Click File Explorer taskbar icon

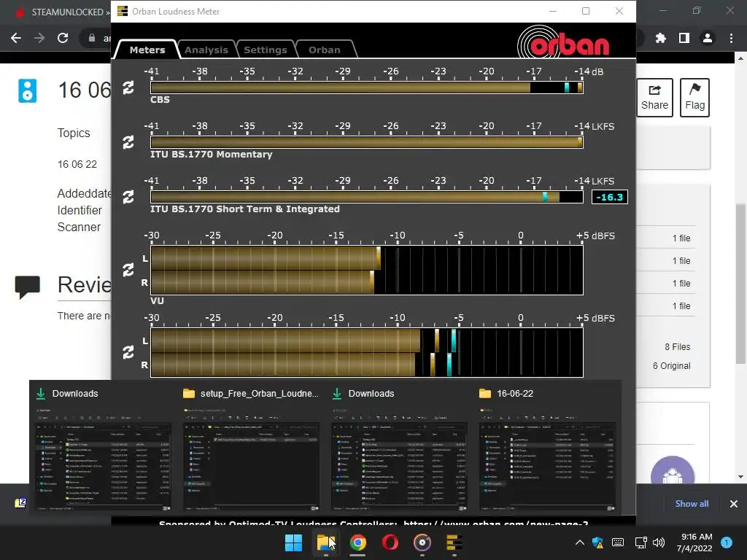pyautogui.click(x=326, y=542)
